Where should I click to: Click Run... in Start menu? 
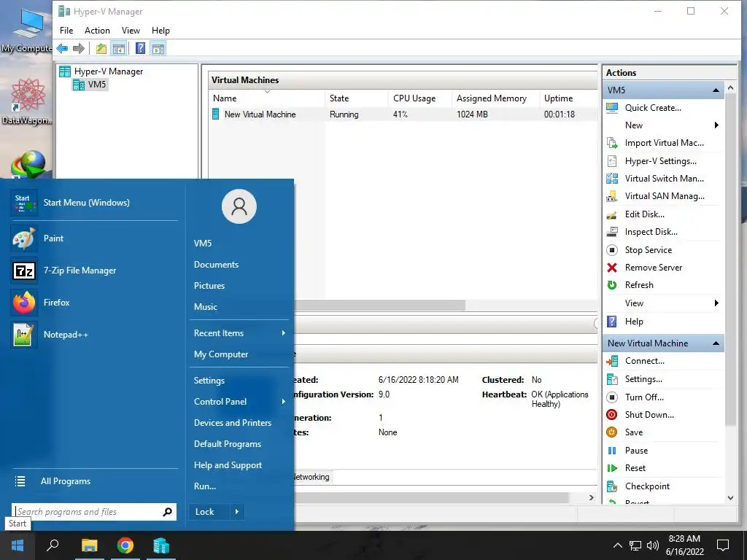pyautogui.click(x=205, y=486)
